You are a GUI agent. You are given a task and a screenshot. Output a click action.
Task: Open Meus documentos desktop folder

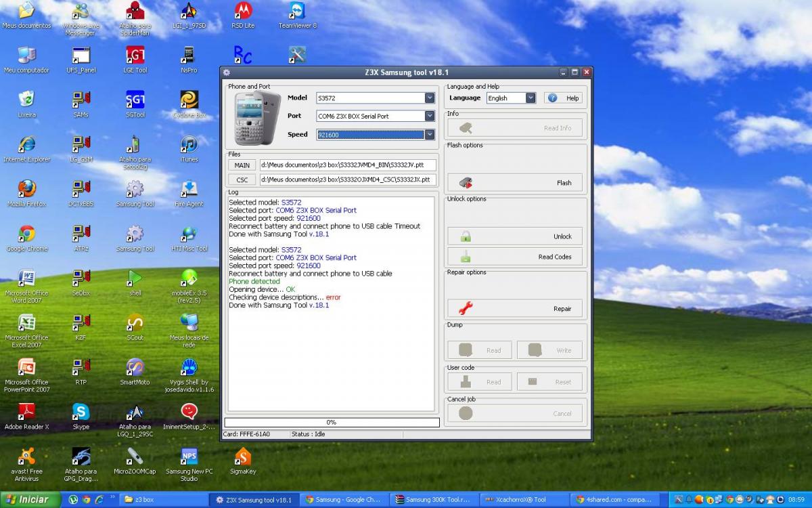click(x=26, y=16)
